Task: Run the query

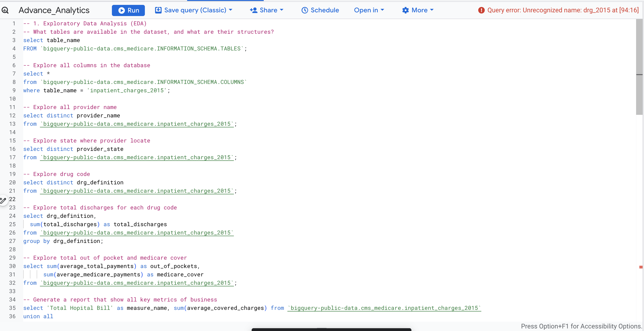Action: coord(128,10)
